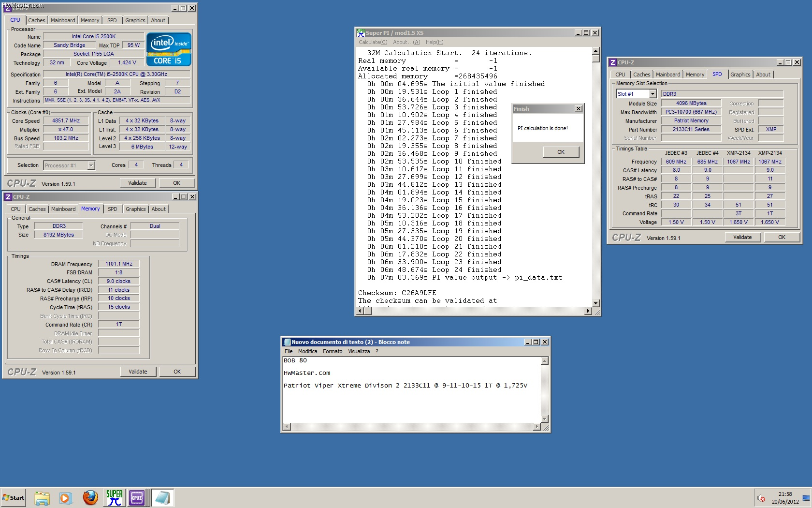The height and width of the screenshot is (508, 812).
Task: Switch to CPU-Z taskbar icon
Action: pyautogui.click(x=137, y=497)
